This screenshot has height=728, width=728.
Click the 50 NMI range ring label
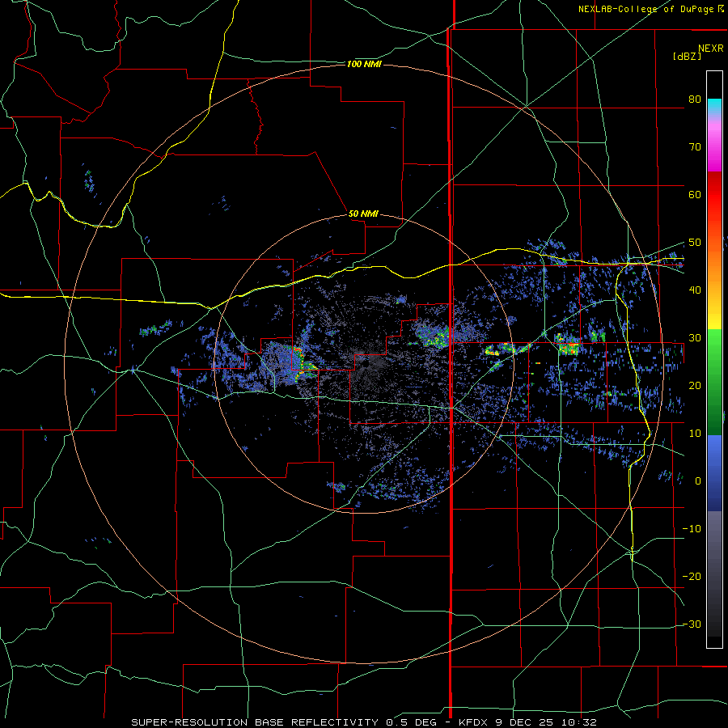tap(363, 214)
